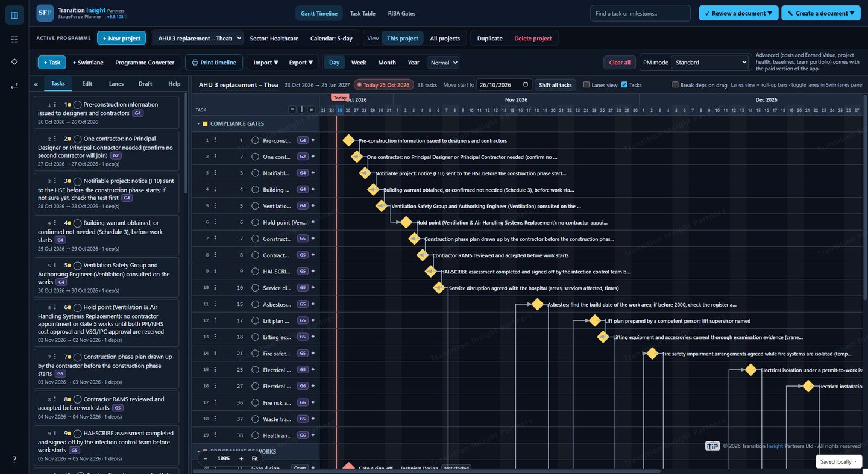
Task: Open the list view icon in sidebar
Action: (x=14, y=39)
